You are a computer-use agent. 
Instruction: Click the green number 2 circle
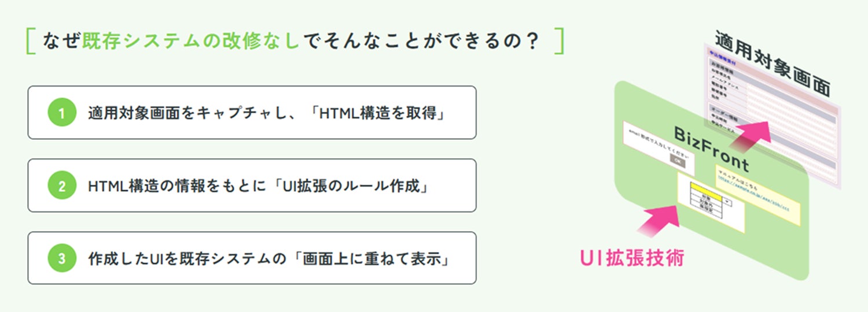pyautogui.click(x=62, y=185)
